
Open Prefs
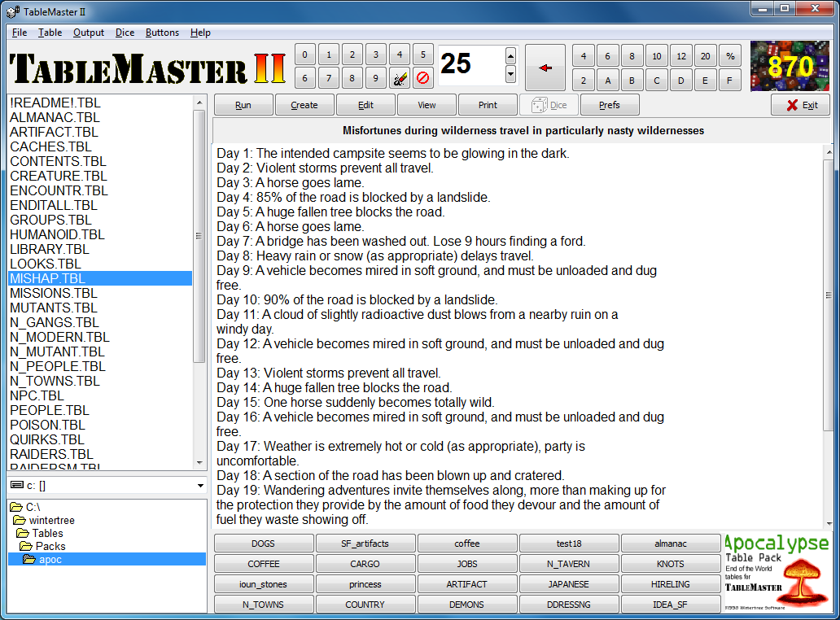(610, 105)
